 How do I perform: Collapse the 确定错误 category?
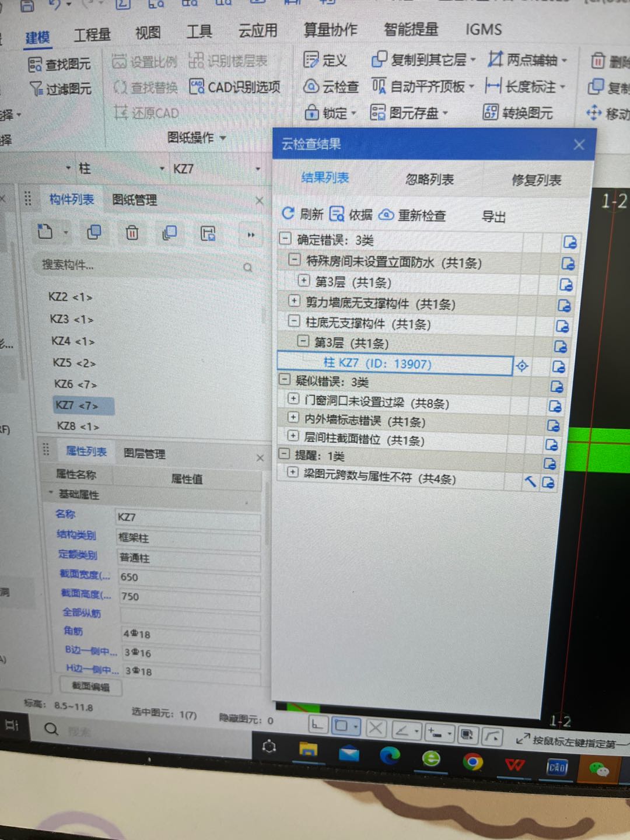tap(285, 239)
